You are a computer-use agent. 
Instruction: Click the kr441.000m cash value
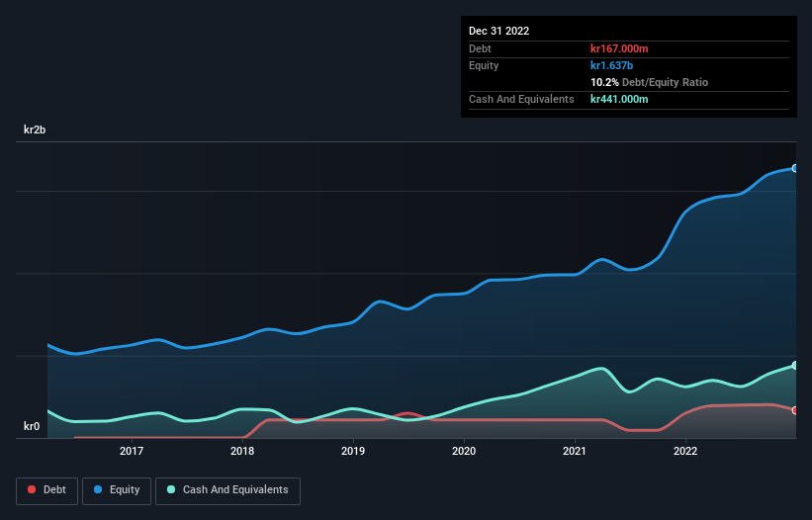coord(619,99)
